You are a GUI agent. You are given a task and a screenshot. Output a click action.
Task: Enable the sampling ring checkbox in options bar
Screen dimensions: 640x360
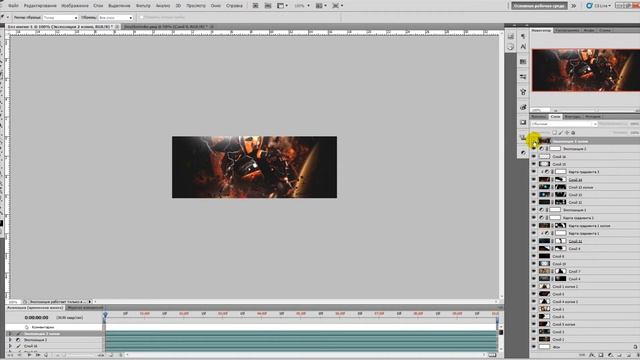pos(142,18)
